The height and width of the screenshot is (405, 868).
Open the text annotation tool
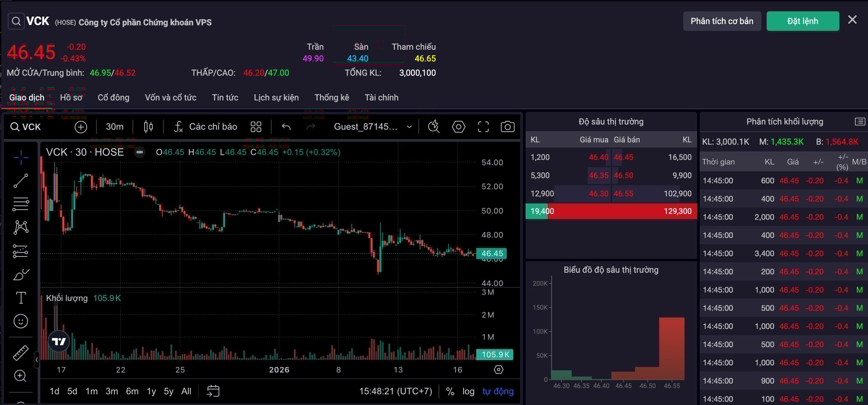click(21, 298)
